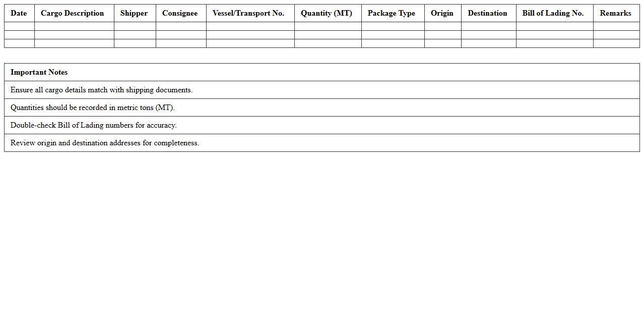Click the Package Type column header
This screenshot has width=644, height=328.
392,13
